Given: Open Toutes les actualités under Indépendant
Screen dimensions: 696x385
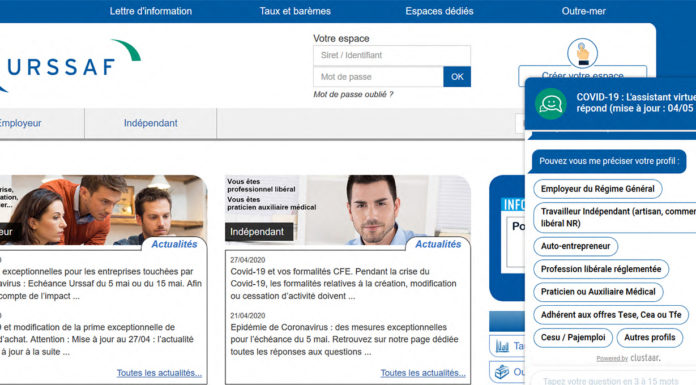Looking at the screenshot, I should tap(423, 373).
